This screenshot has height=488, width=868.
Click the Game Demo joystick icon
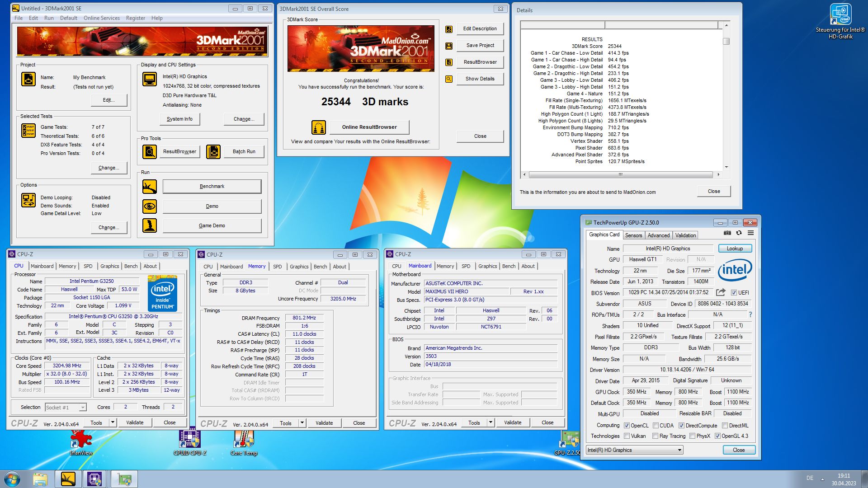(x=150, y=225)
